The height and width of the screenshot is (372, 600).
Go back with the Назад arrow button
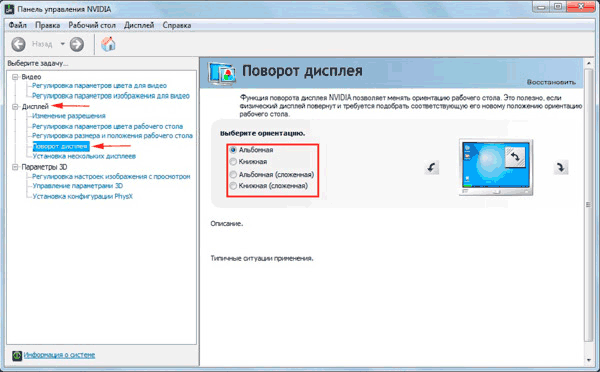click(x=18, y=44)
